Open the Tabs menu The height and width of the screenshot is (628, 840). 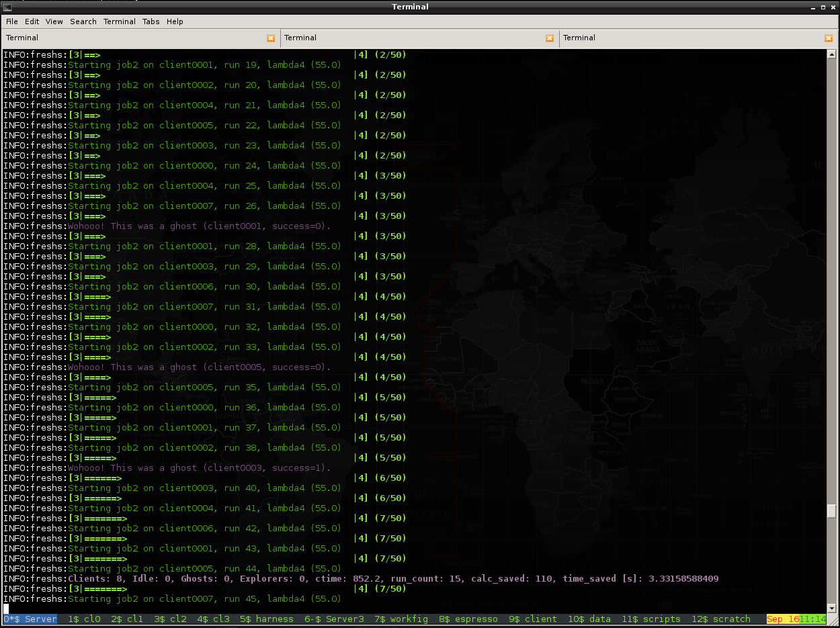(151, 21)
